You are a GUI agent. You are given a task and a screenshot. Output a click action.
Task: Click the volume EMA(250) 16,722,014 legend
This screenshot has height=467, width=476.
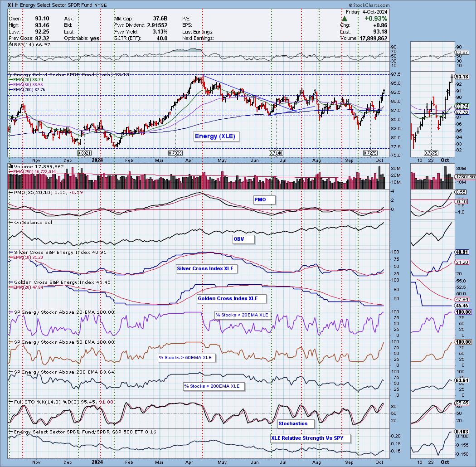(33, 171)
